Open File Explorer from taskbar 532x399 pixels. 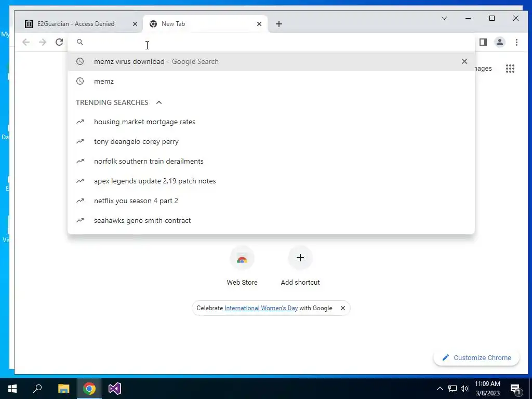[x=63, y=389]
